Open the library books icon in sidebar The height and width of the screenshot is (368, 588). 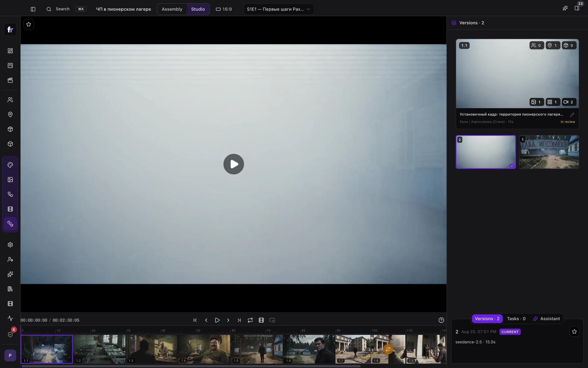[x=10, y=289]
